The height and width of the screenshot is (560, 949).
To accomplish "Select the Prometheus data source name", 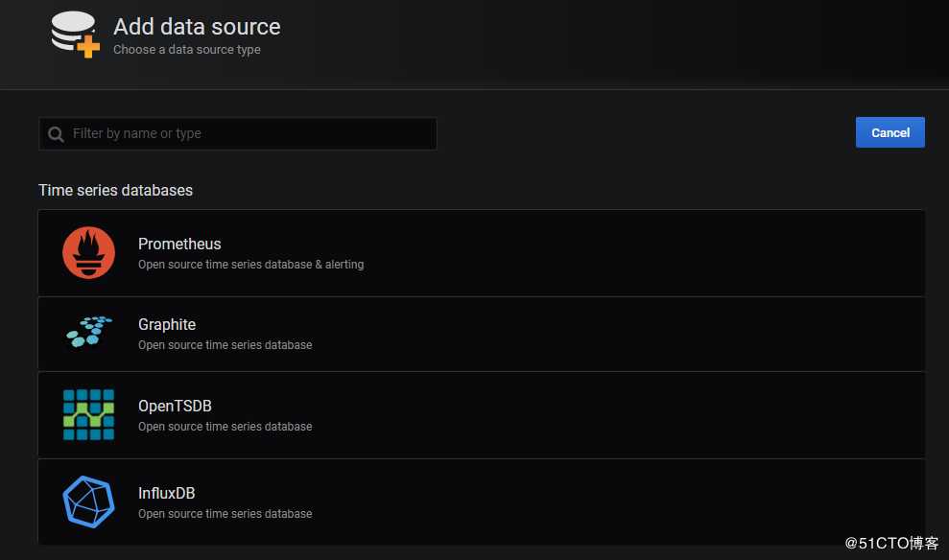I will click(x=179, y=245).
